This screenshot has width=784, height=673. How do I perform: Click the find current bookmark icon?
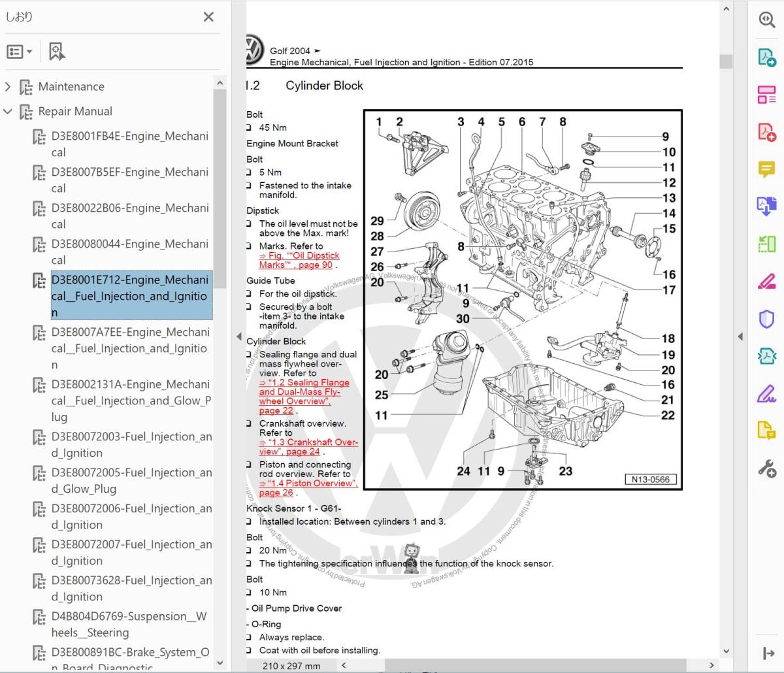click(x=57, y=52)
